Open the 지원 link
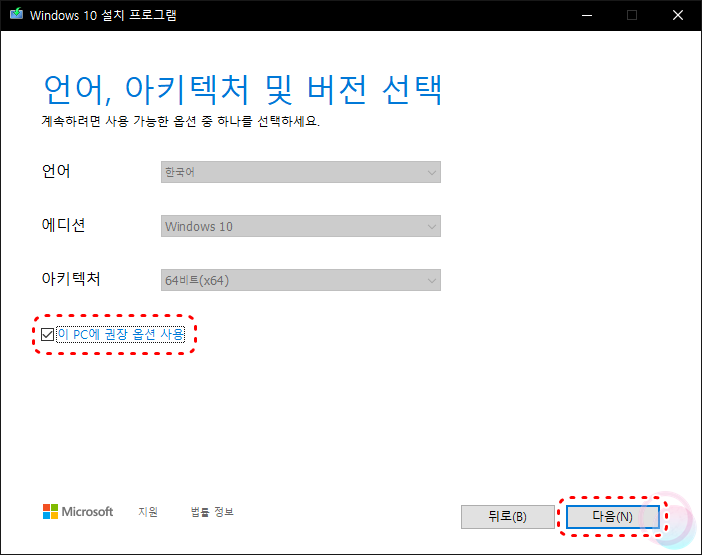702x555 pixels. click(x=148, y=512)
